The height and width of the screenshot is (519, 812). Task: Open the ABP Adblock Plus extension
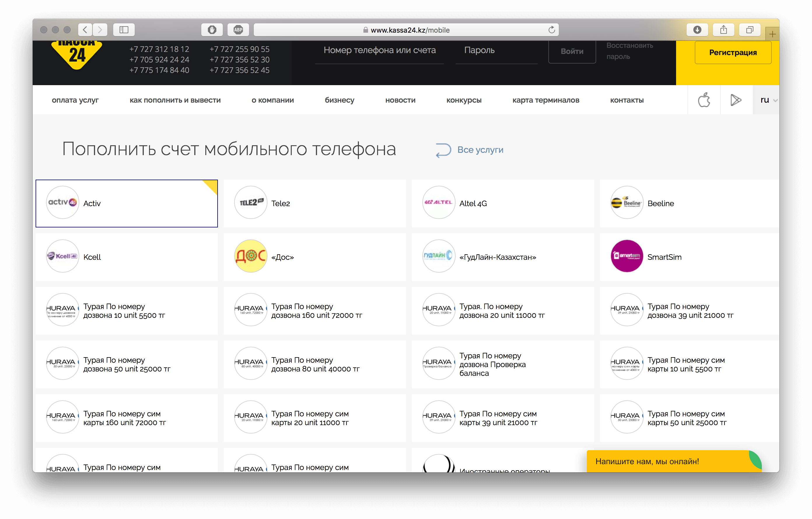pyautogui.click(x=238, y=30)
